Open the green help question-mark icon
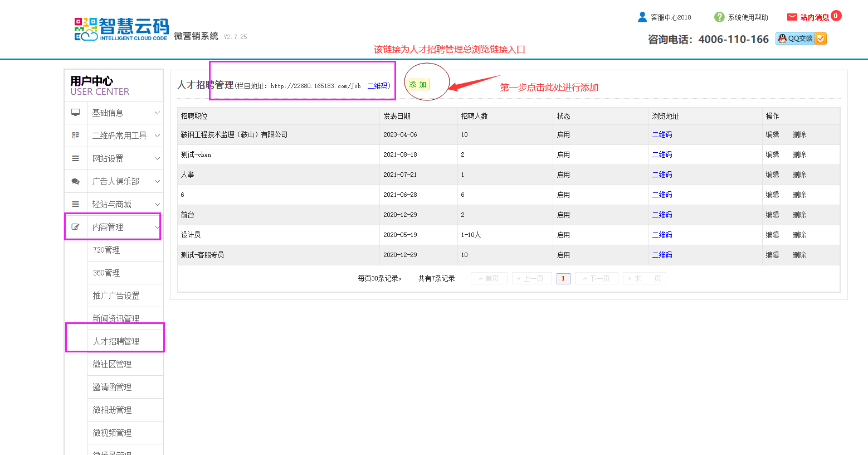868x455 pixels. coord(719,17)
